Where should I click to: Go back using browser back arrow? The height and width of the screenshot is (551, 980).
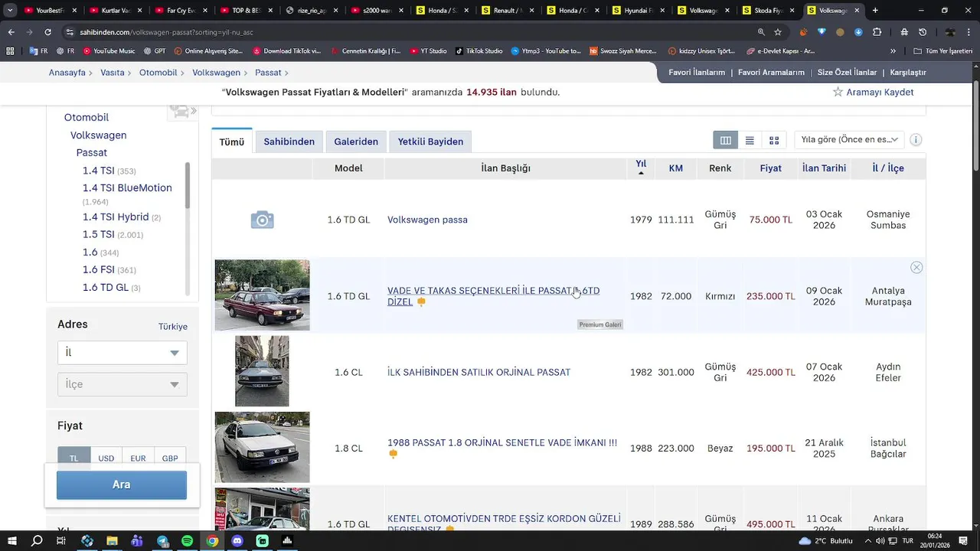coord(11,32)
